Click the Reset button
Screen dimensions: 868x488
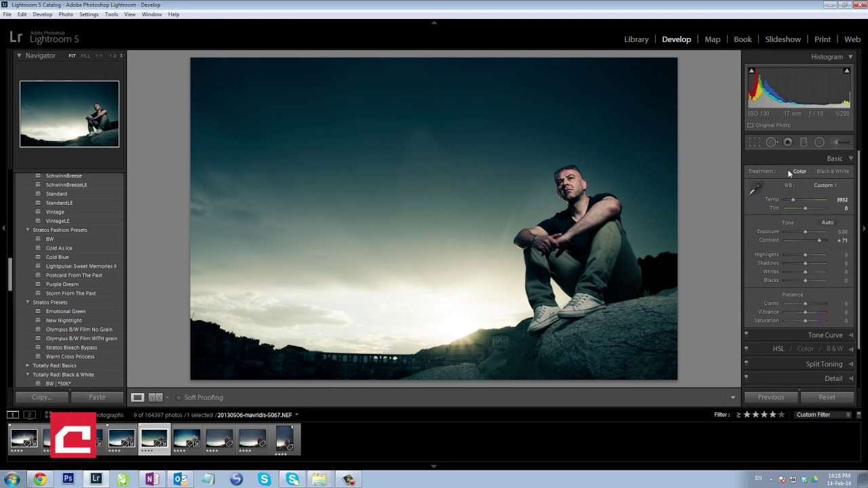(x=827, y=397)
